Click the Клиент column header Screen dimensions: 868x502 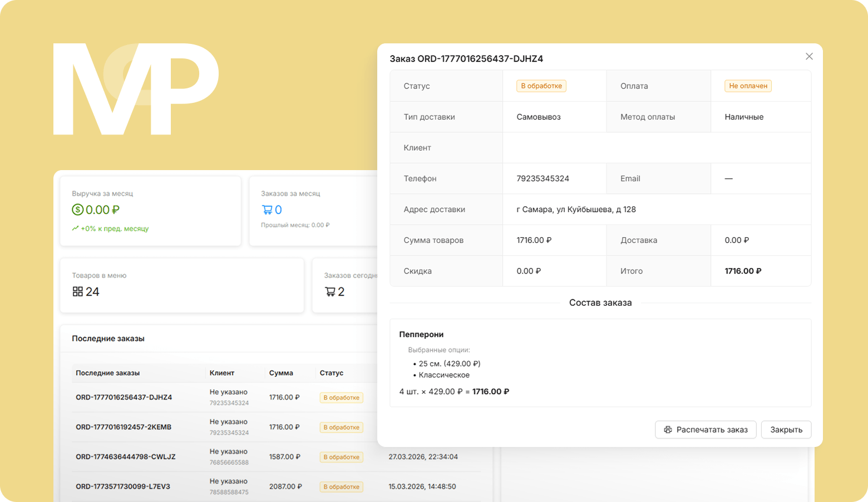point(222,373)
